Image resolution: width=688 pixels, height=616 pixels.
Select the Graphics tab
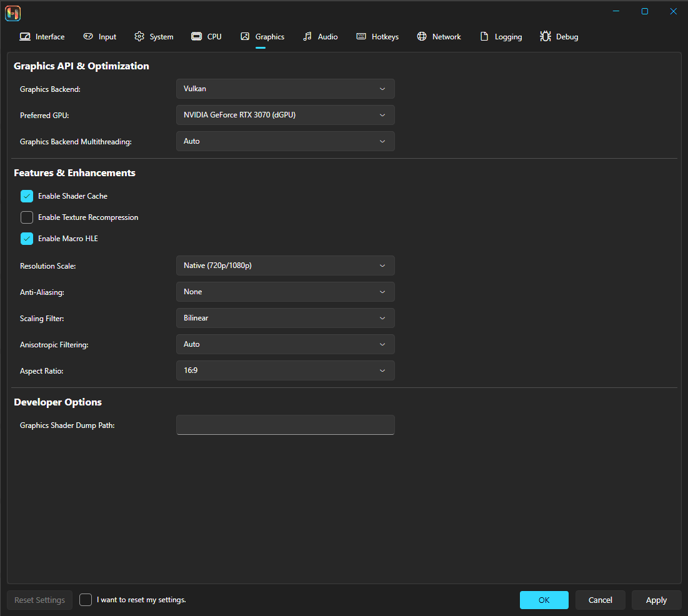pos(262,37)
